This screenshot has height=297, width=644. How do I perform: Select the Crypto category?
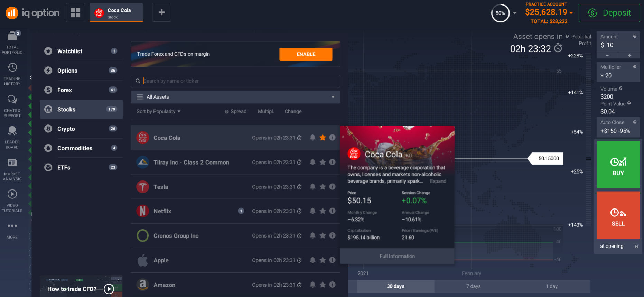click(81, 129)
